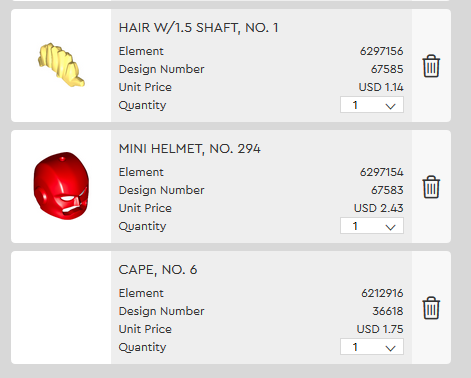Click design number 67585
Viewport: 471px width, 378px height.
click(x=387, y=69)
